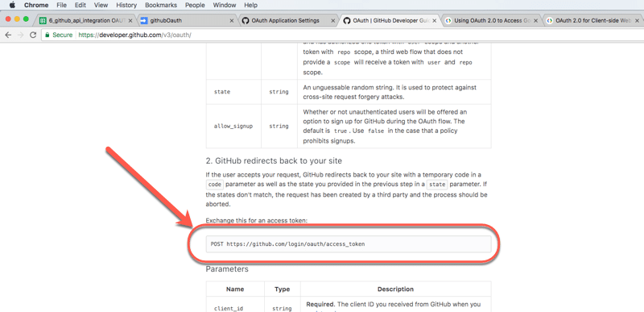
Task: Click the blue arrow favicon on githubOauth tab
Action: 144,20
